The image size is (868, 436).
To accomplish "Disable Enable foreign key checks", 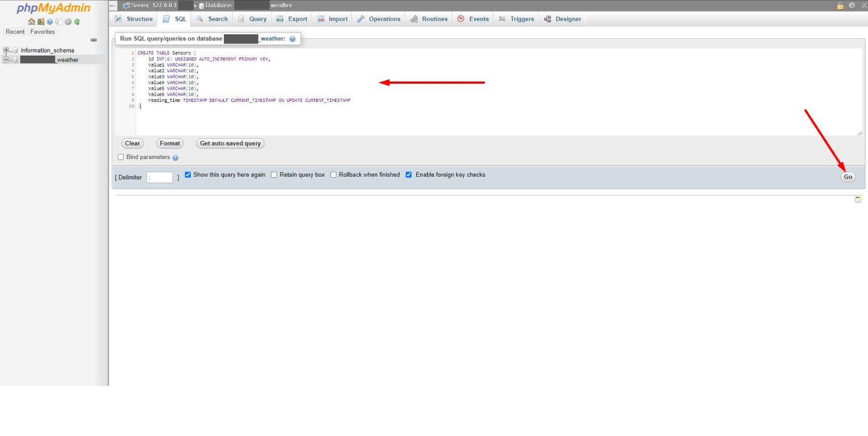I will point(409,175).
